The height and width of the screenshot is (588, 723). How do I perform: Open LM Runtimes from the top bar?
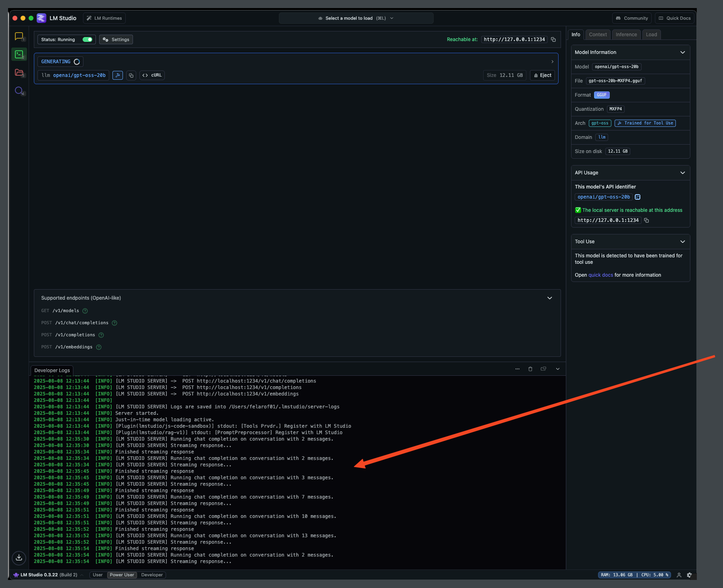coord(104,18)
